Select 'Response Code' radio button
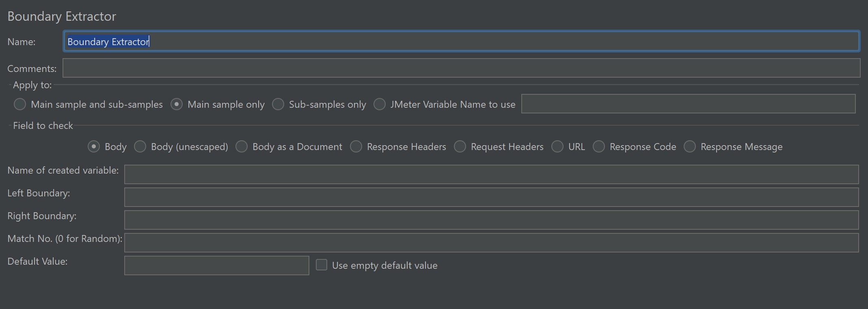Viewport: 868px width, 309px height. tap(599, 147)
